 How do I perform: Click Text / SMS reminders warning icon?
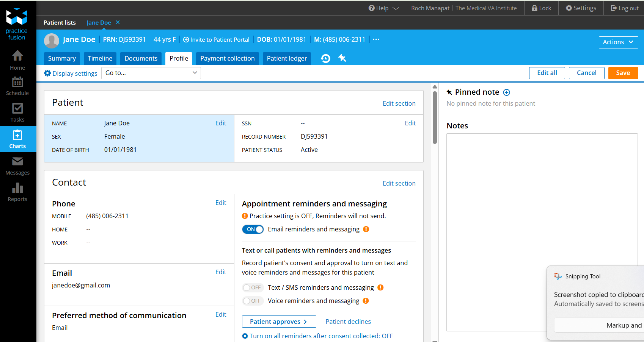click(380, 287)
